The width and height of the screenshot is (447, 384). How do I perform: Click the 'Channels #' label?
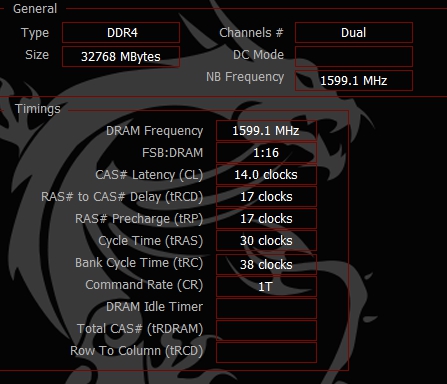point(251,33)
